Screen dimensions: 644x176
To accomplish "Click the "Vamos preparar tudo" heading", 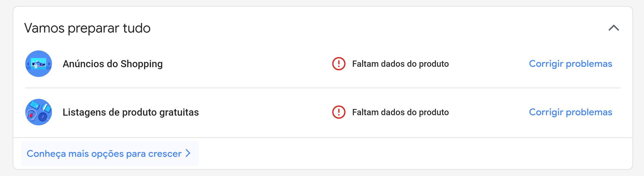I will tap(87, 28).
